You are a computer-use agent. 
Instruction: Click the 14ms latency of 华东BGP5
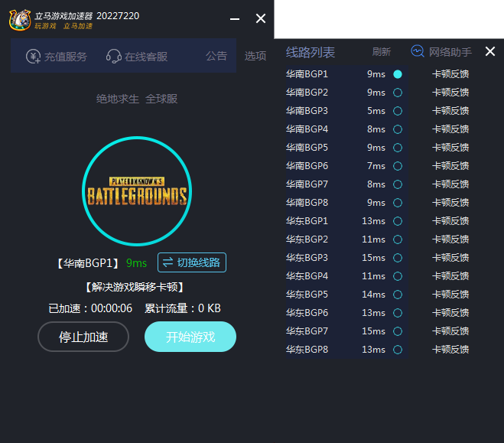373,295
